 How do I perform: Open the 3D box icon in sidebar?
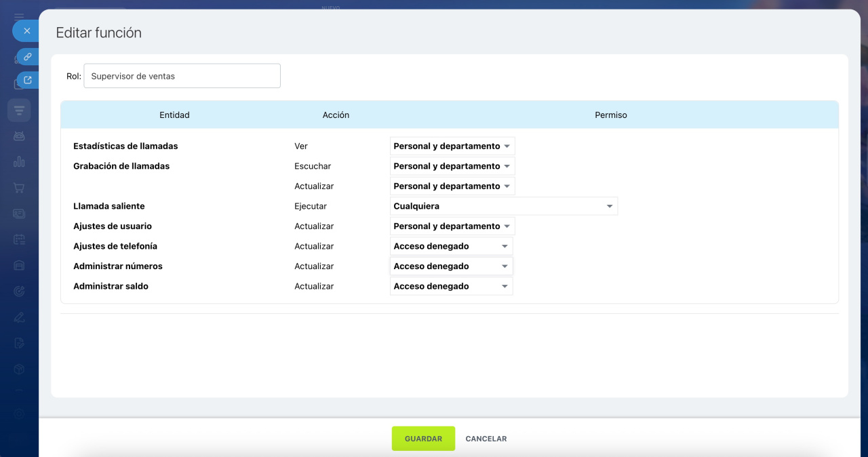click(19, 369)
